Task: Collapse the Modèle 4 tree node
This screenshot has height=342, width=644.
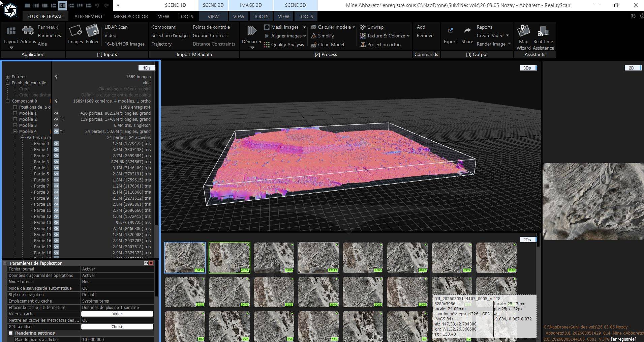Action: coord(15,132)
